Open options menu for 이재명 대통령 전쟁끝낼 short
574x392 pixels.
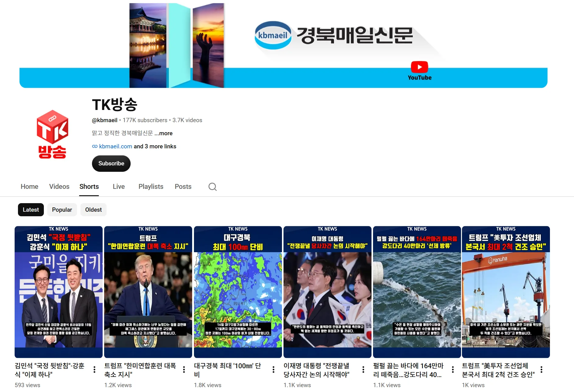[363, 369]
